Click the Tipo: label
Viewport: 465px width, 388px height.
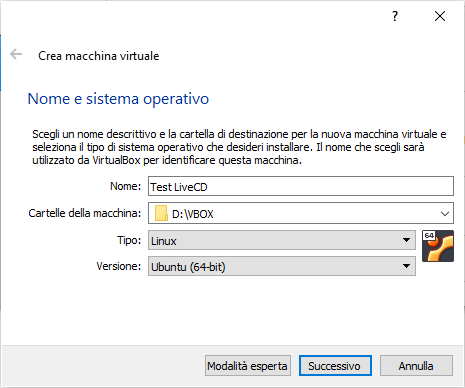[x=129, y=240]
